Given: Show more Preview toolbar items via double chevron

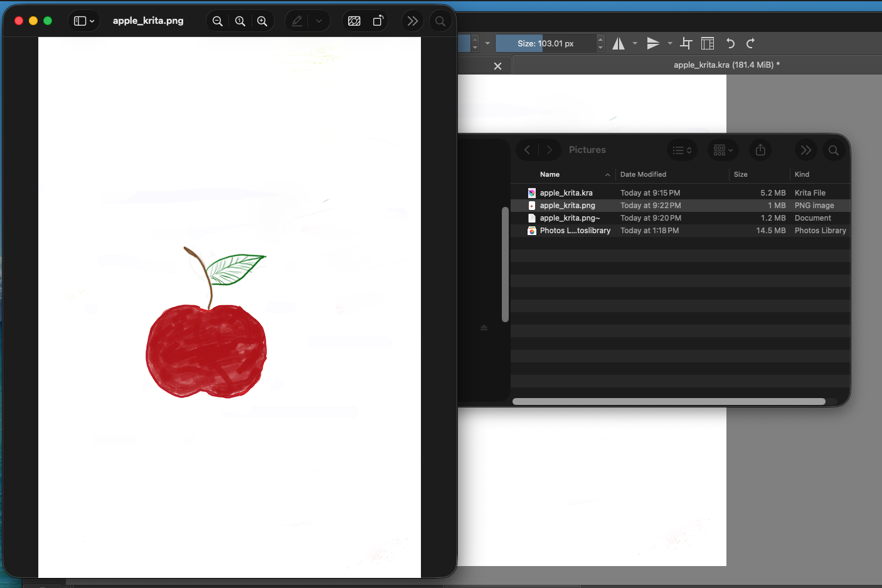Looking at the screenshot, I should point(413,21).
